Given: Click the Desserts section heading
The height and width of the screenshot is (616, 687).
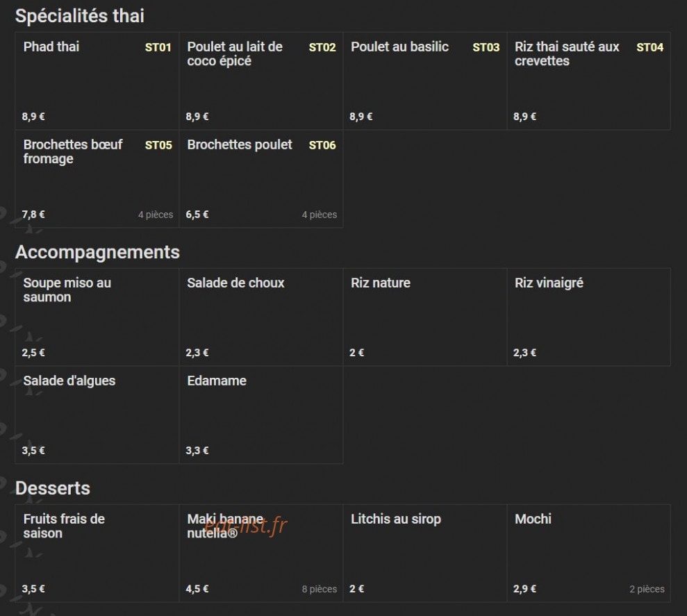Looking at the screenshot, I should 53,488.
